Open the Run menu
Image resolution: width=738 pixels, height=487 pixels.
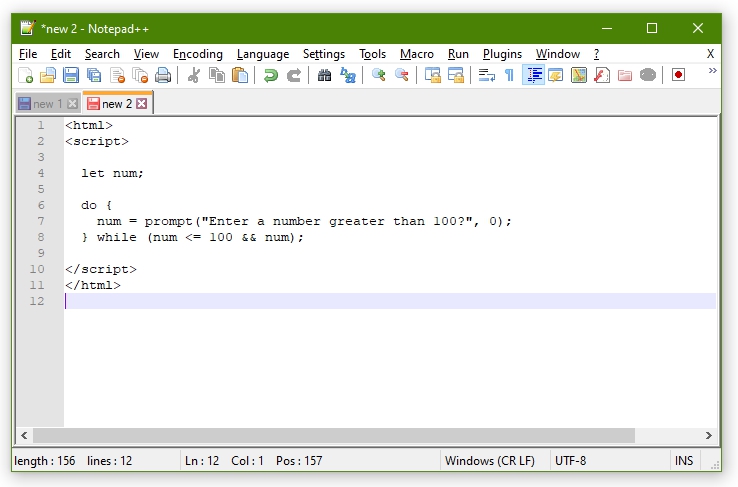[458, 54]
